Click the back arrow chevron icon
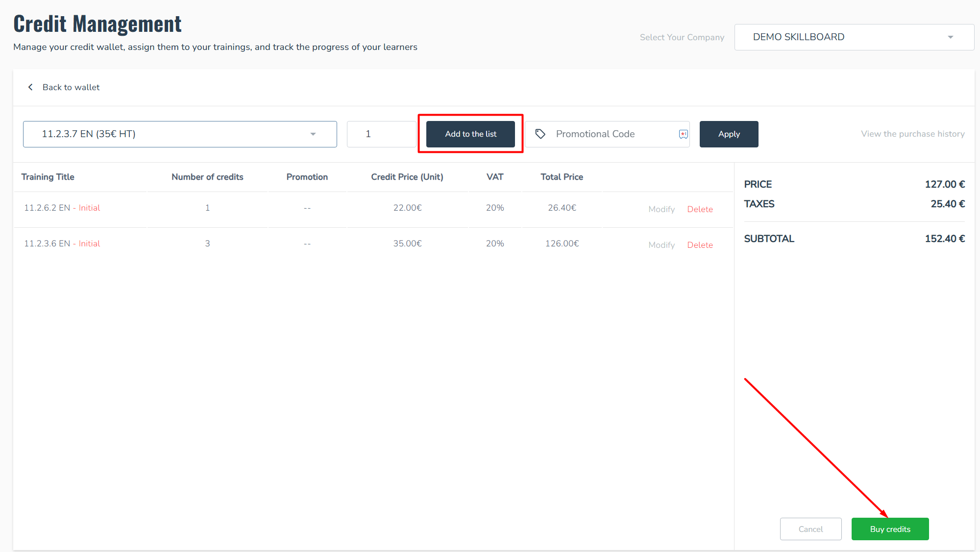 coord(30,87)
